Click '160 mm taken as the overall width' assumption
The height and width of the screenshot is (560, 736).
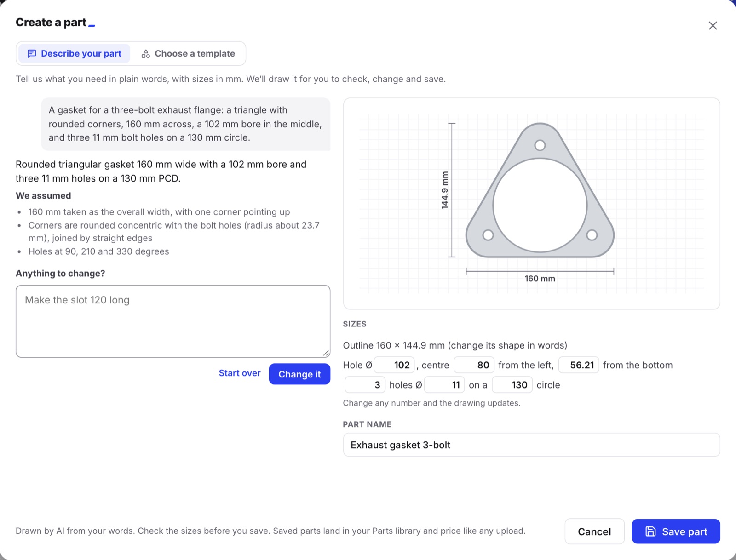pos(159,212)
